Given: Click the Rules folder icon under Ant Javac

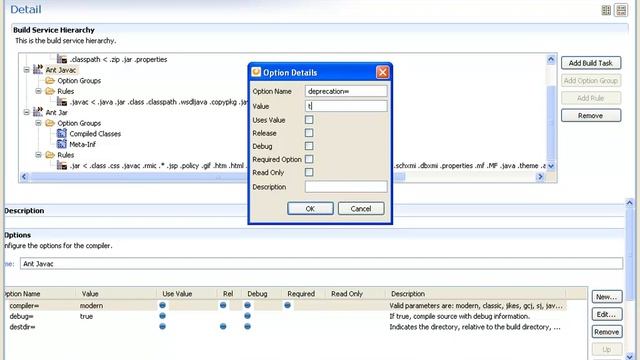Looking at the screenshot, I should tap(50, 91).
